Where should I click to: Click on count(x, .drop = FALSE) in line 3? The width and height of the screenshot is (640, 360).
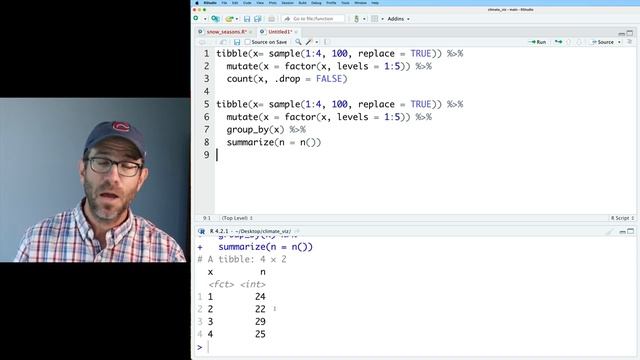tap(287, 79)
